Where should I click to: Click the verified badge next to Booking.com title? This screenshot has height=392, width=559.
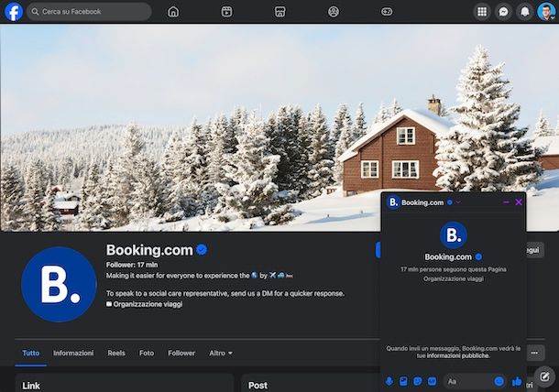coord(202,250)
